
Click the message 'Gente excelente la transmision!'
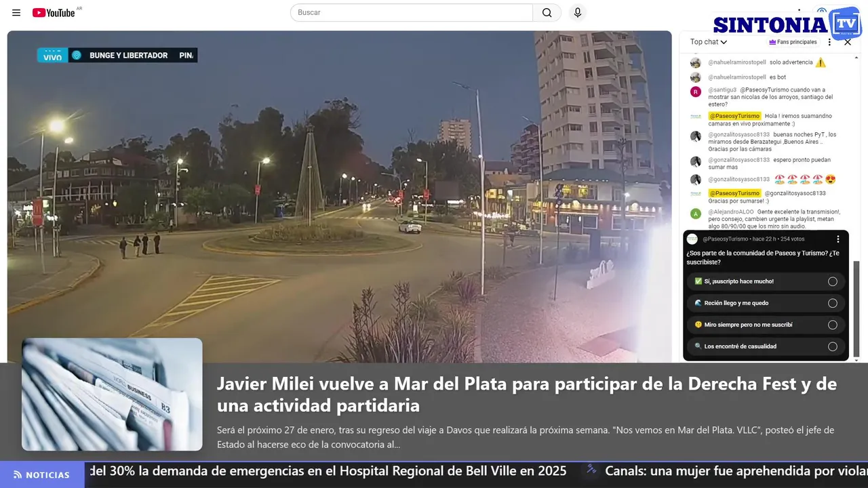(775, 220)
